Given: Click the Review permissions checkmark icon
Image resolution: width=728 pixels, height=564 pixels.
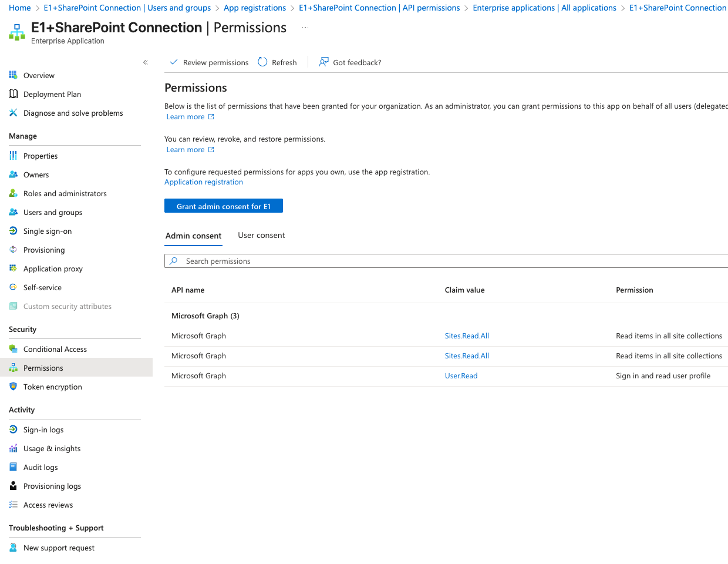Looking at the screenshot, I should tap(173, 62).
